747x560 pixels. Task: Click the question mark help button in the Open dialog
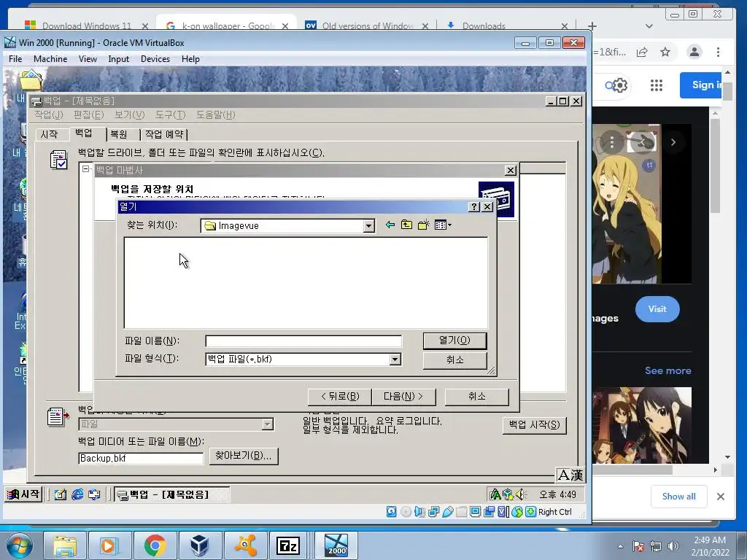(474, 206)
